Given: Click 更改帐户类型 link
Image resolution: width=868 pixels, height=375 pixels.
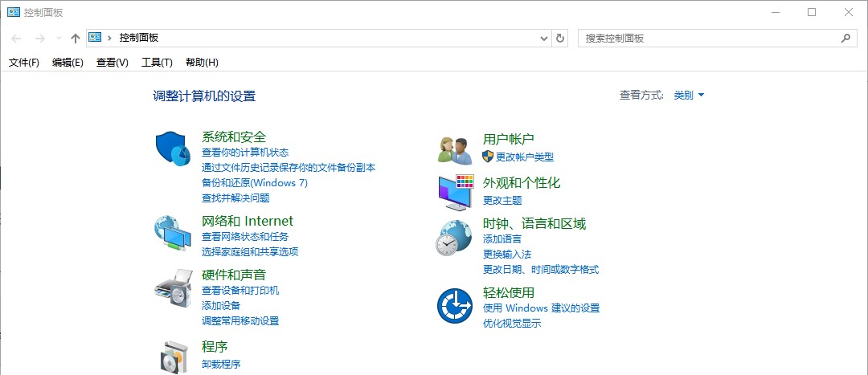Looking at the screenshot, I should (x=525, y=157).
